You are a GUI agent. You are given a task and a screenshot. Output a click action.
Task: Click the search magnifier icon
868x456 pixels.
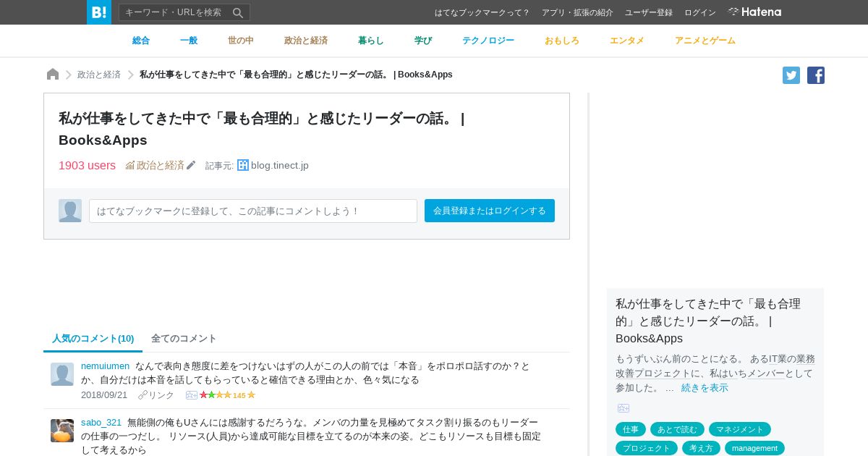[x=238, y=12]
